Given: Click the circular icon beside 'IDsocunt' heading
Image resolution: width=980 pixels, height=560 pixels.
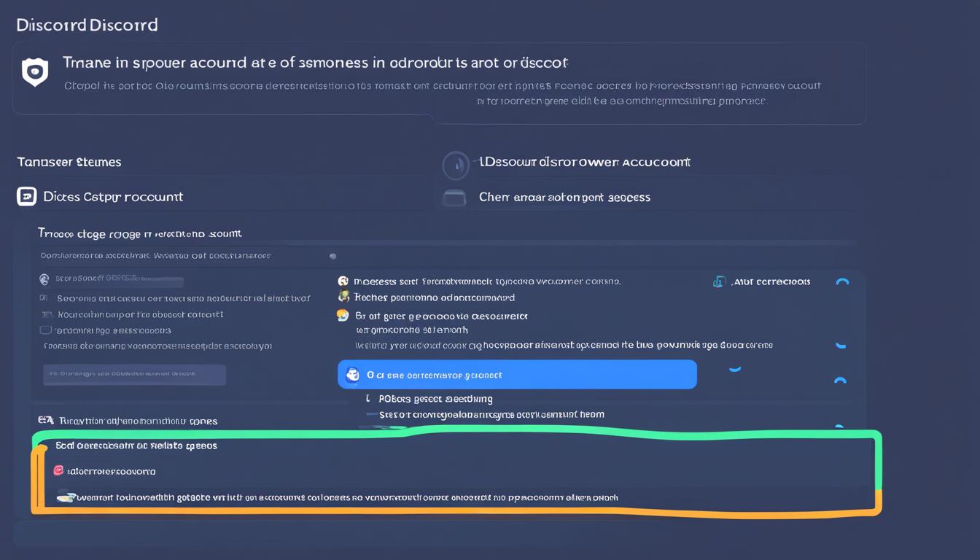Looking at the screenshot, I should (456, 166).
